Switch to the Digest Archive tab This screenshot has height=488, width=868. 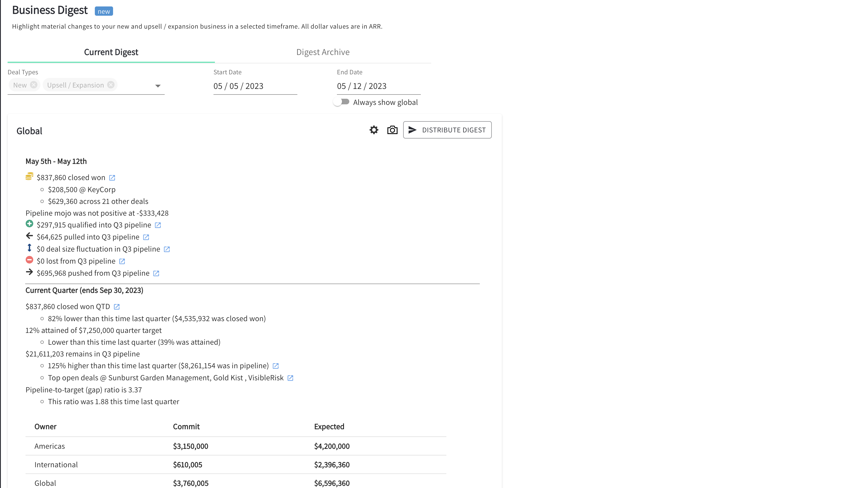(323, 52)
